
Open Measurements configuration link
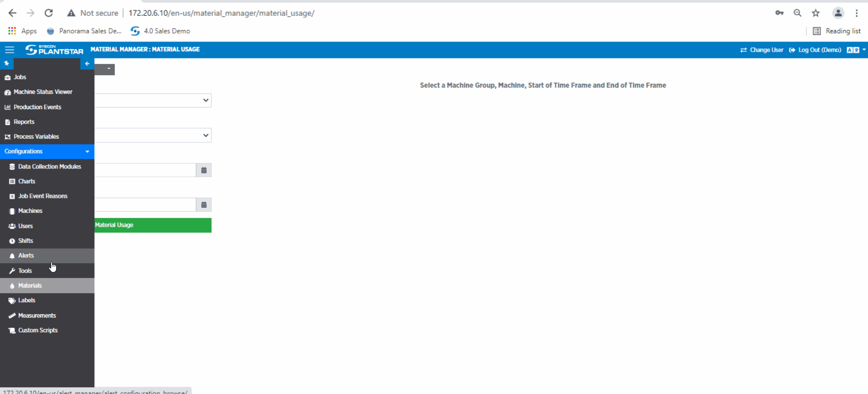tap(47, 315)
